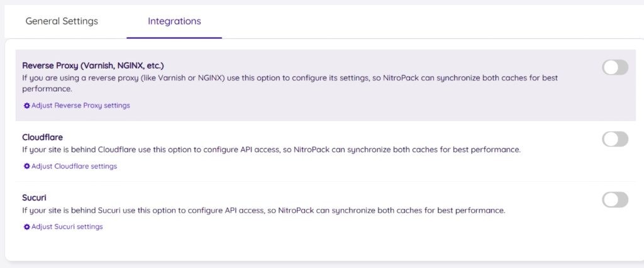Click the Sucuri section heading

click(x=35, y=198)
